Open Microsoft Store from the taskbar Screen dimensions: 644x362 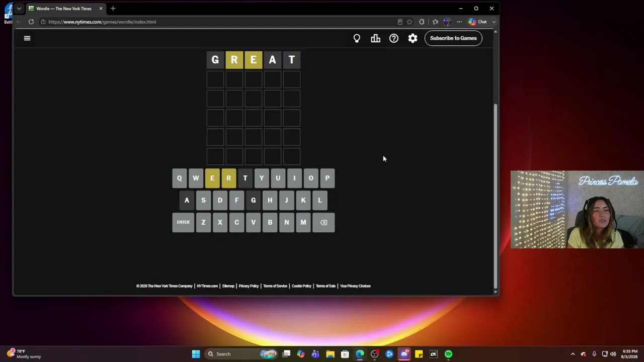click(x=345, y=354)
